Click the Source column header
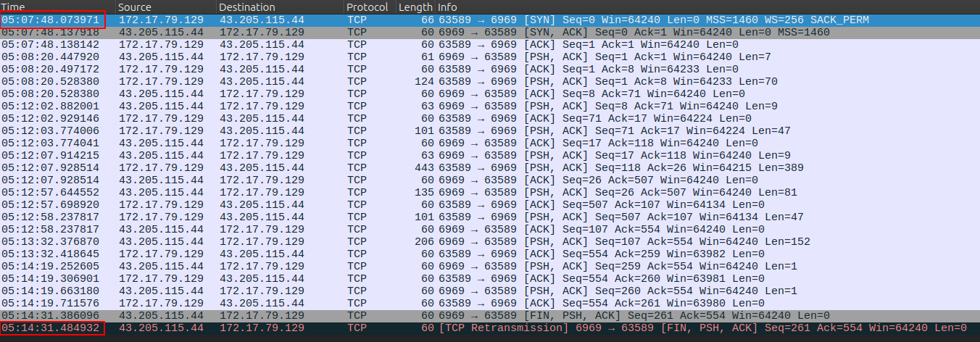This screenshot has width=980, height=342. [165, 7]
